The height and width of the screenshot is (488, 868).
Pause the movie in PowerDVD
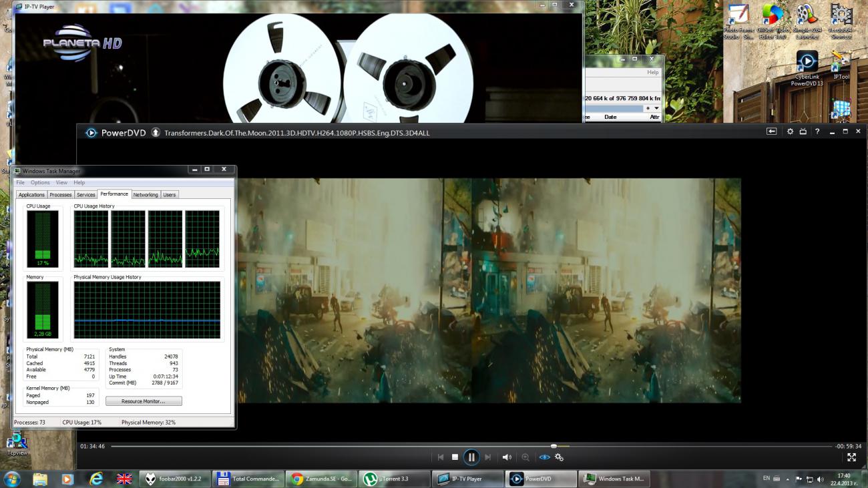click(471, 457)
